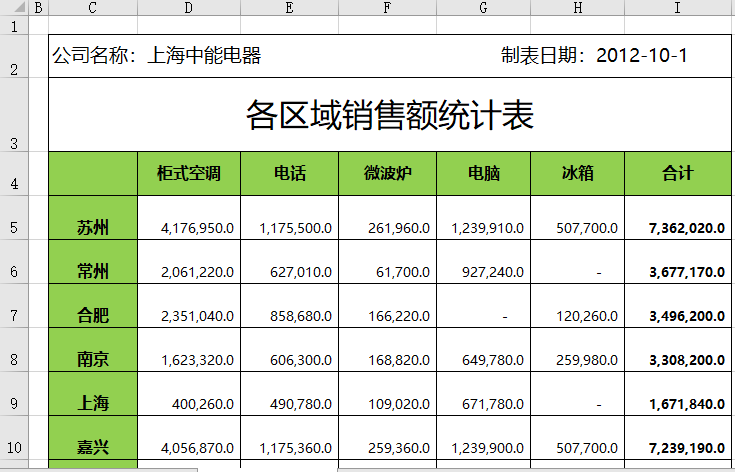Select column F header

tap(387, 8)
